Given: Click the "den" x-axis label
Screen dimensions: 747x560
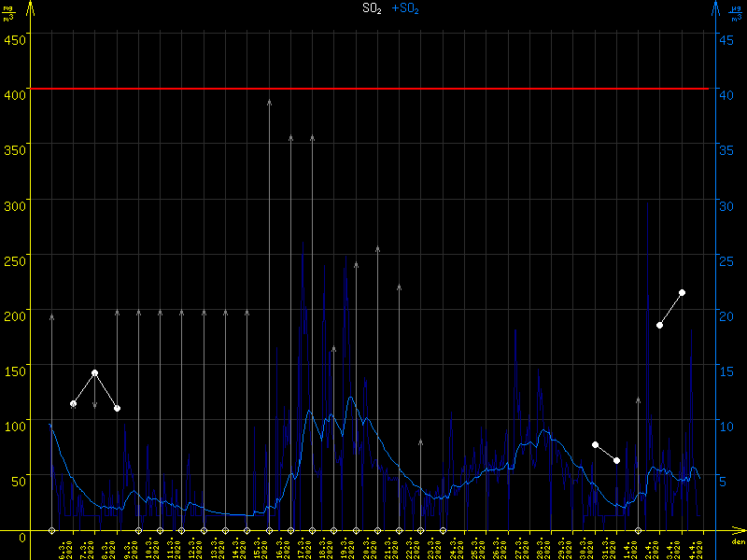Looking at the screenshot, I should point(737,542).
